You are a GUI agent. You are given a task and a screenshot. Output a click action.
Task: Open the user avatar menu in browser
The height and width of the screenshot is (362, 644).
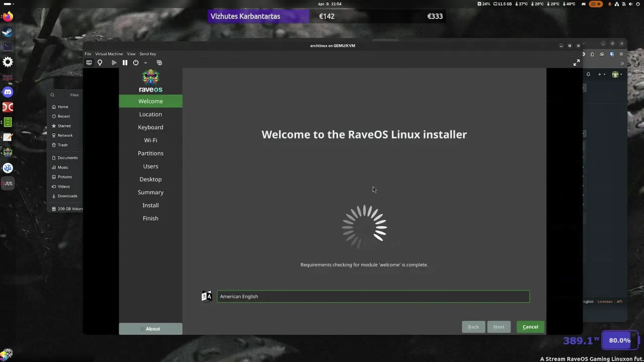point(617,74)
